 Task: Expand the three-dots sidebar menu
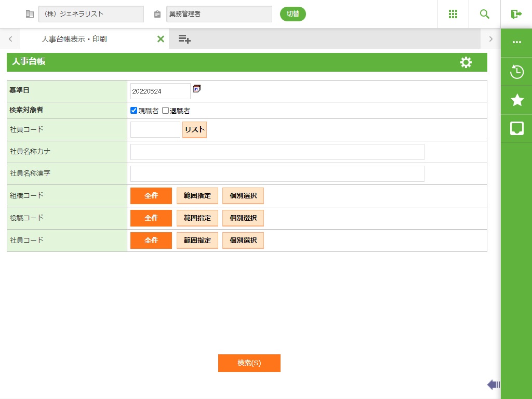click(x=517, y=43)
